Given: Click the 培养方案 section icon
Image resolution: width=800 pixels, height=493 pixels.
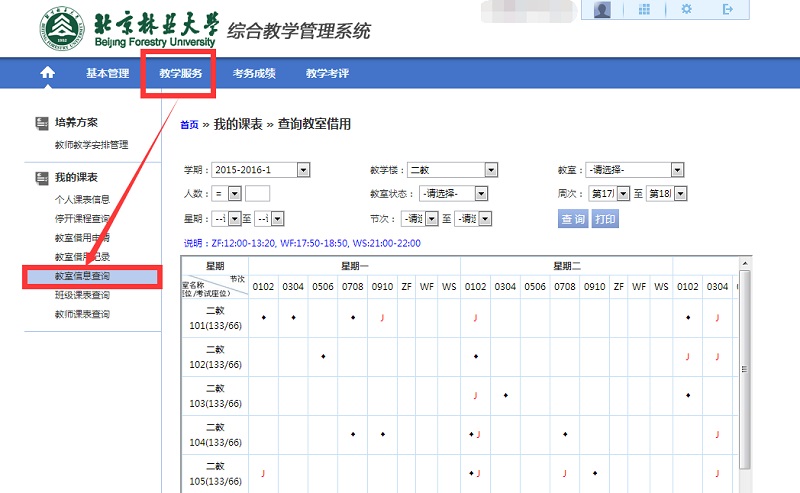Looking at the screenshot, I should 42,123.
